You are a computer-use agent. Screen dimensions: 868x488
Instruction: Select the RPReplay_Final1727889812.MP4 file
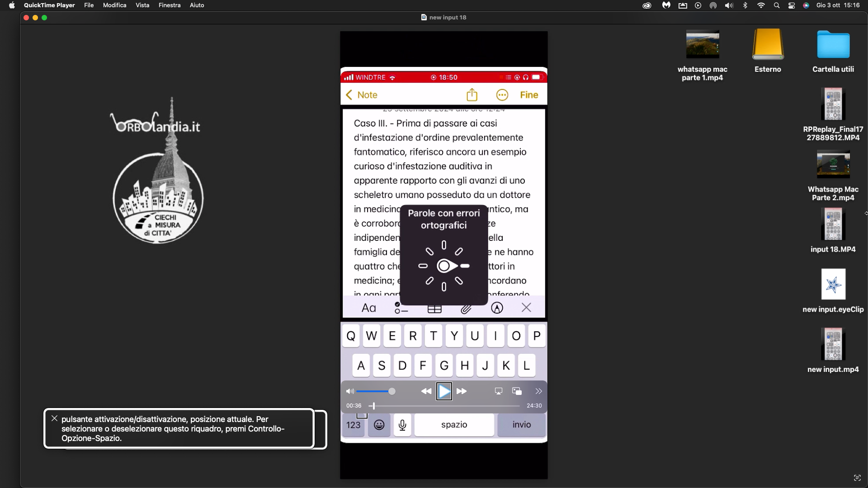(x=833, y=115)
